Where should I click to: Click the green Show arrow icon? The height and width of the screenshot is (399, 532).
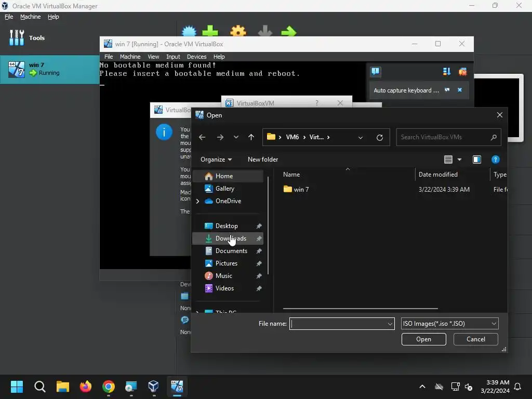point(289,31)
